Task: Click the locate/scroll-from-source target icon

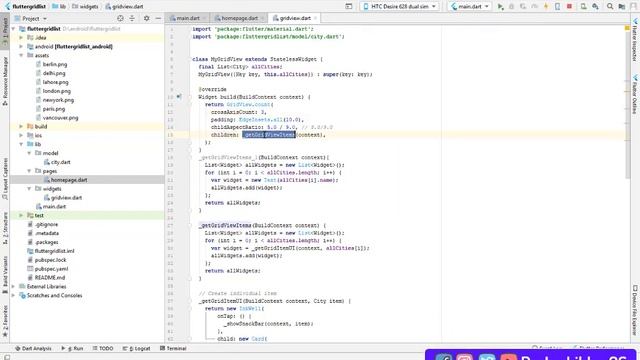Action: click(120, 18)
